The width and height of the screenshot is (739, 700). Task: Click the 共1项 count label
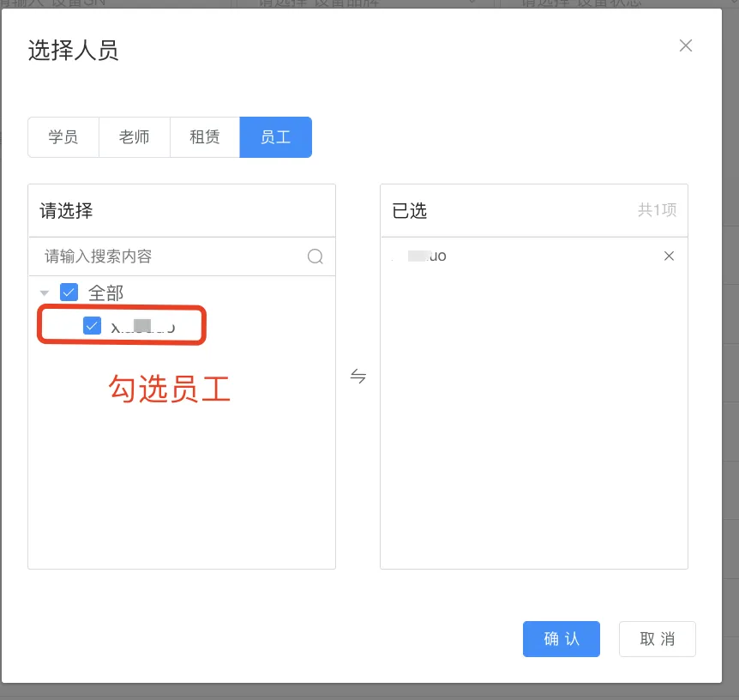point(656,210)
